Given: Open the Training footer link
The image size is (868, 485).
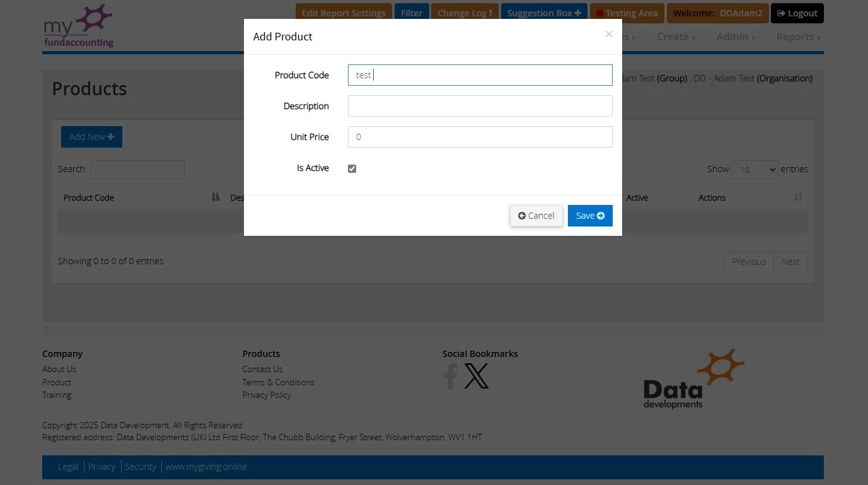Looking at the screenshot, I should pos(57,395).
